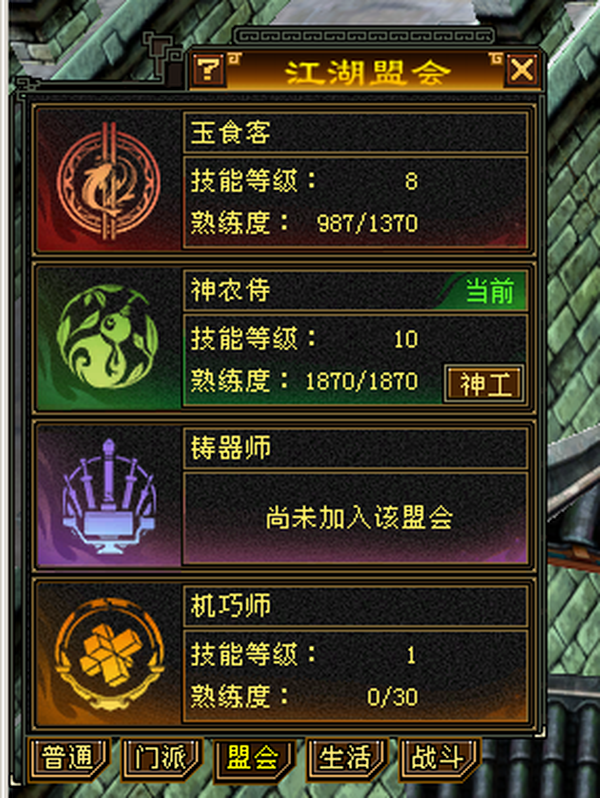The height and width of the screenshot is (798, 600).
Task: Click the orange 机巧师 cube emblem icon
Action: coord(109,654)
